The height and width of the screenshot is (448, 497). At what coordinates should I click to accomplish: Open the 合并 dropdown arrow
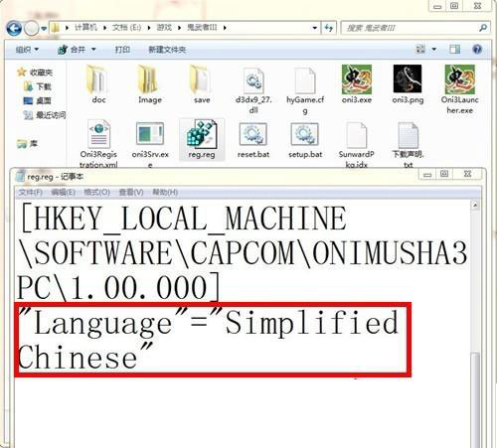point(93,50)
